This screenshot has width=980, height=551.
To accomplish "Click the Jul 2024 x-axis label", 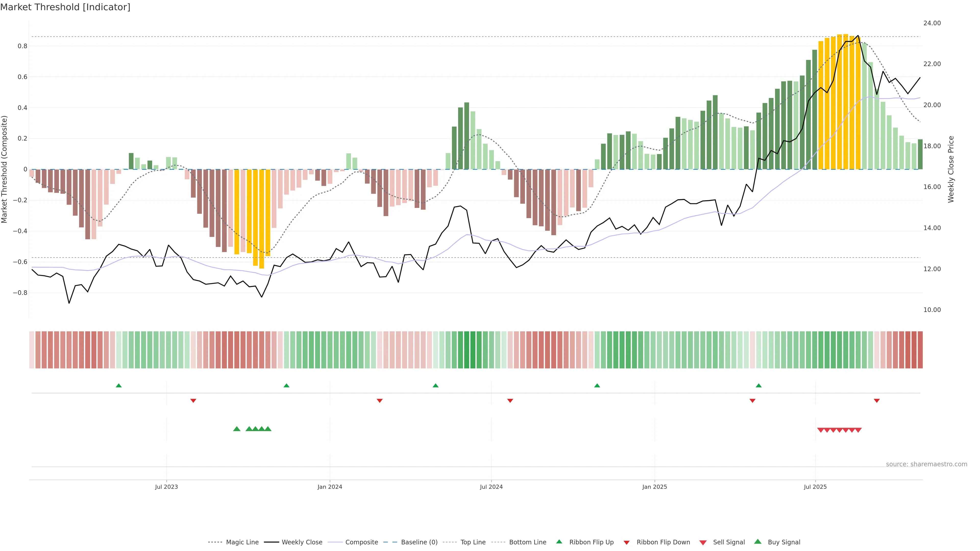I will [x=491, y=487].
